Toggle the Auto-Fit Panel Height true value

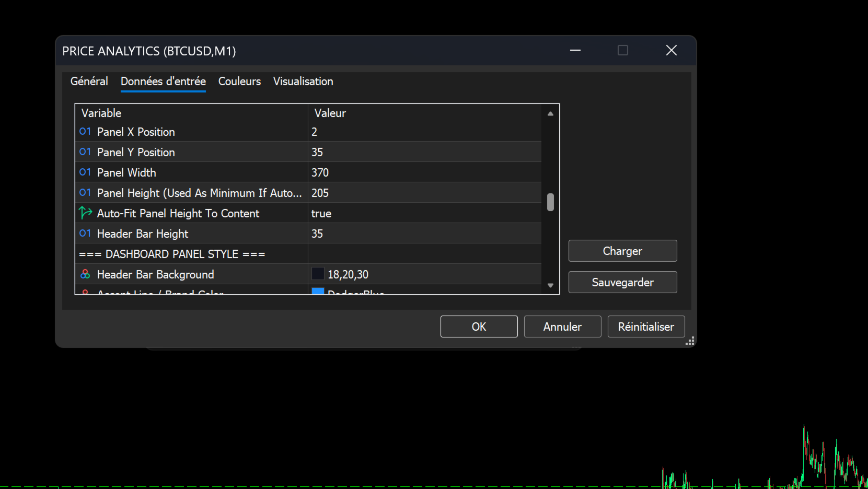(424, 213)
